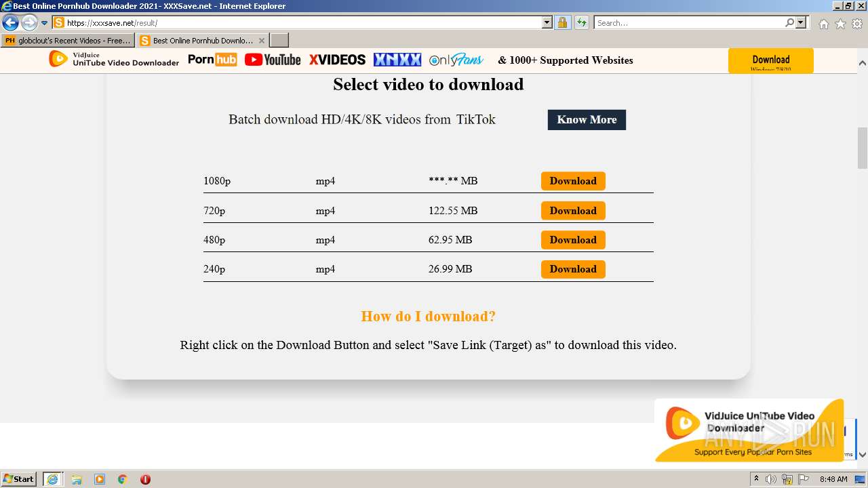Click the Select video to download heading
Screen dimensions: 868x488
point(429,85)
